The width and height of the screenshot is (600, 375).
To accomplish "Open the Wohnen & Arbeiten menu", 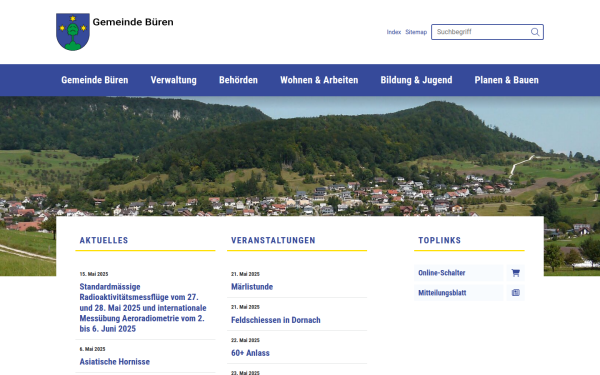I will point(319,80).
